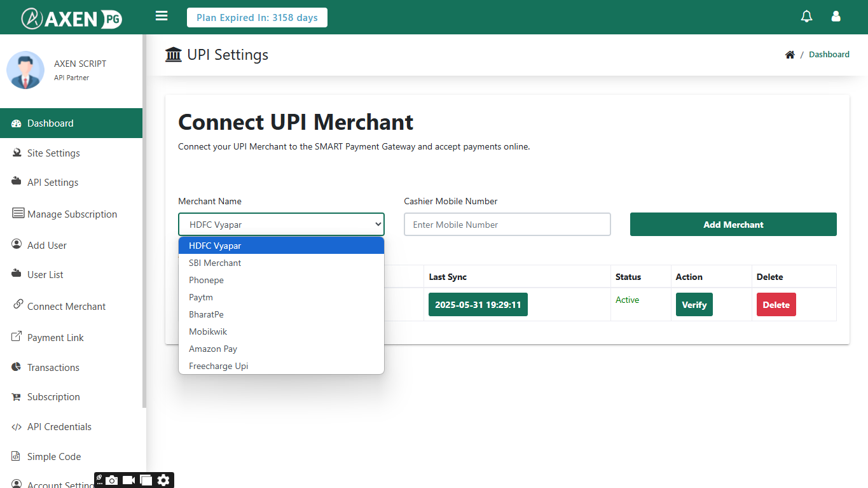Screen dimensions: 868x488
Task: Click the API Credentials code icon
Action: point(17,427)
